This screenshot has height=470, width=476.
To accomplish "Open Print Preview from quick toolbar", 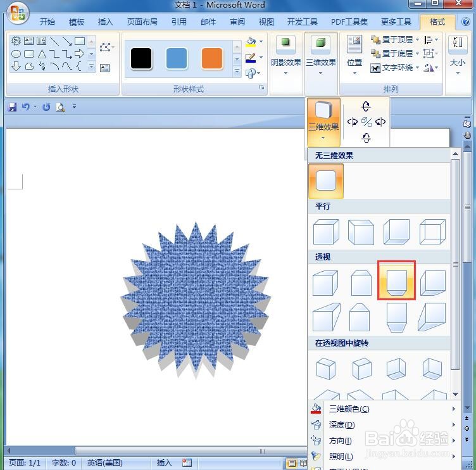I will point(60,107).
